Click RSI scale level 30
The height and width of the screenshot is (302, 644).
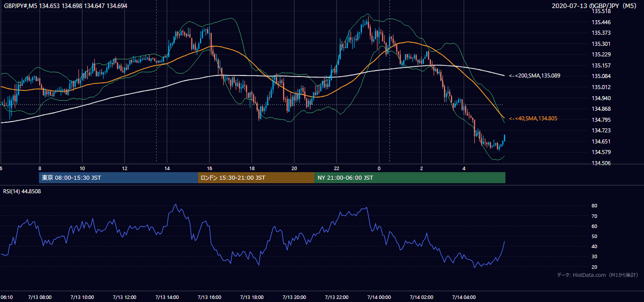pos(594,257)
